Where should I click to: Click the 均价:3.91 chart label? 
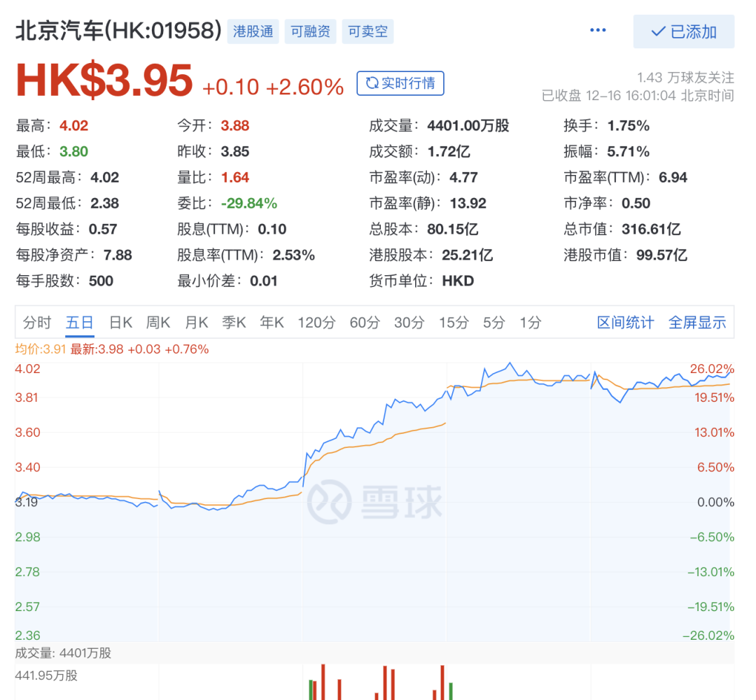(41, 349)
